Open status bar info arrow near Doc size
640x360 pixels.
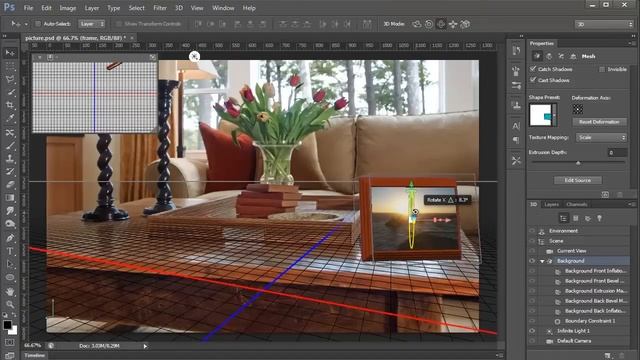(x=145, y=346)
